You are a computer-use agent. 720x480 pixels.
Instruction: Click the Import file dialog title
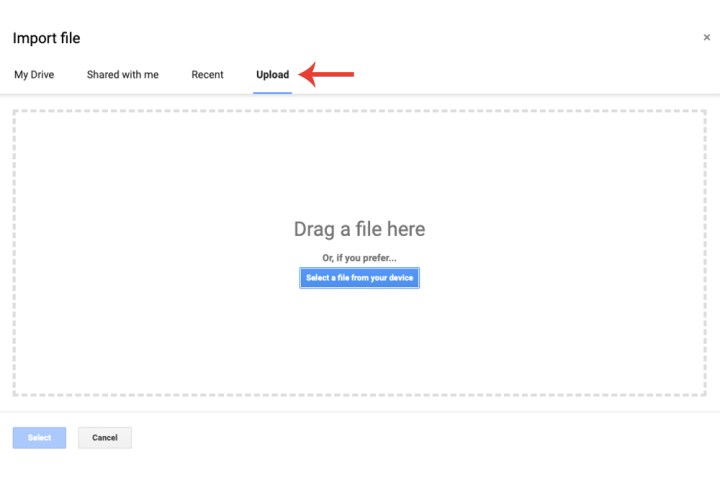pyautogui.click(x=46, y=38)
